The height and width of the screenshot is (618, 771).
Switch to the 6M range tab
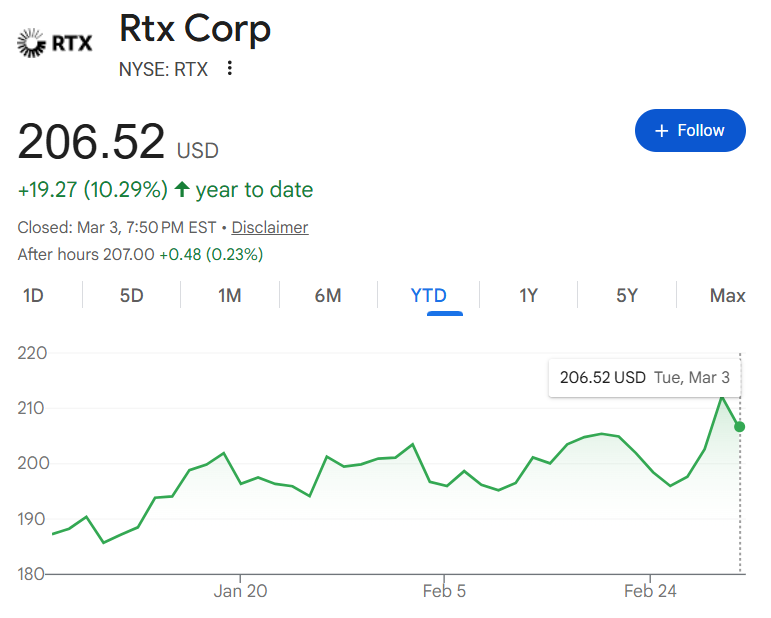pos(328,295)
